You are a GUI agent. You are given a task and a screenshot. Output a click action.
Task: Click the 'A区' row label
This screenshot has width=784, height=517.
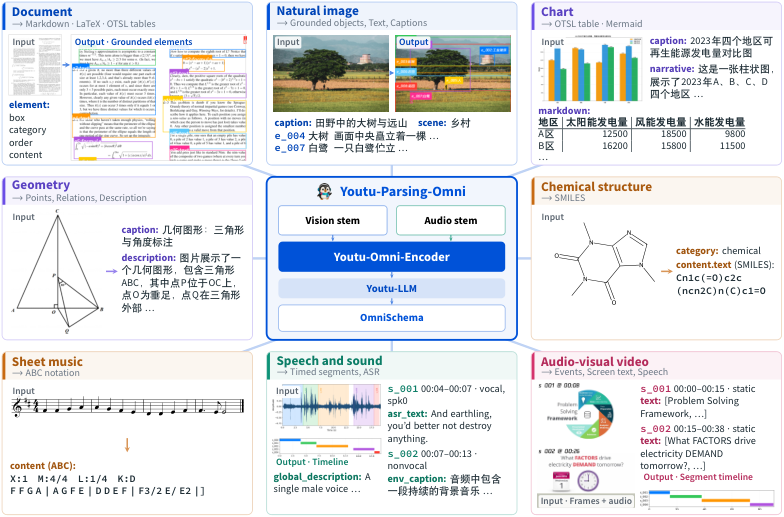click(546, 134)
